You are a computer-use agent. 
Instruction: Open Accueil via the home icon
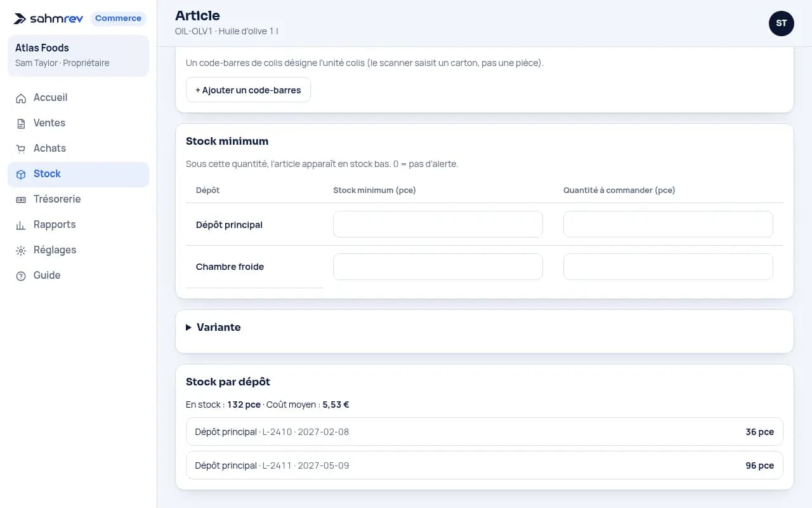(x=21, y=98)
